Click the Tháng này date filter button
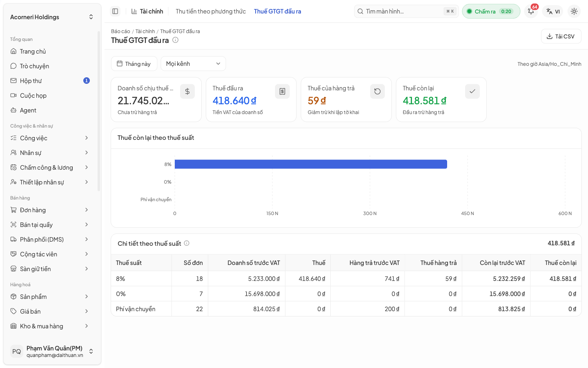 [134, 64]
